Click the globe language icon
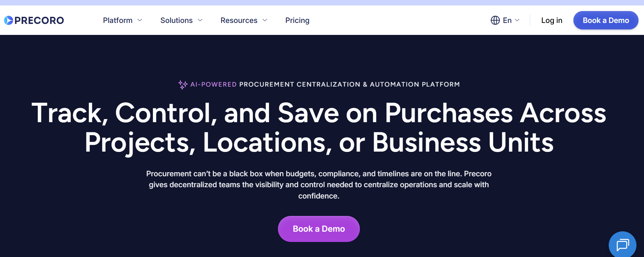This screenshot has height=257, width=644. point(495,21)
